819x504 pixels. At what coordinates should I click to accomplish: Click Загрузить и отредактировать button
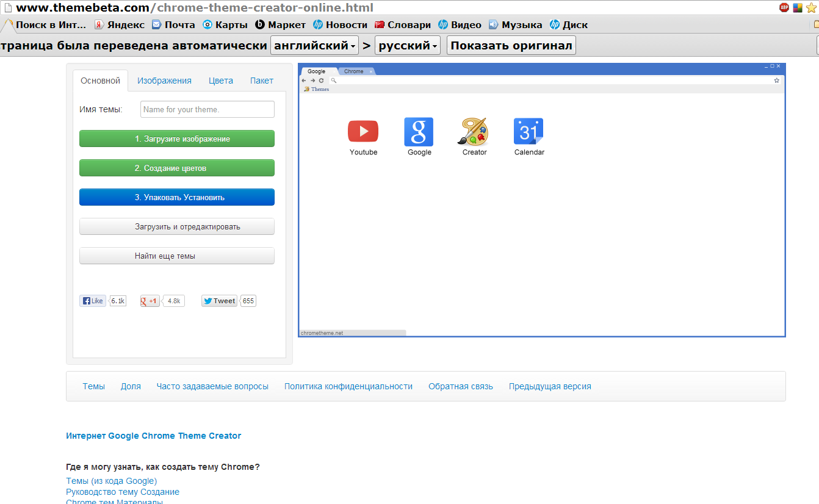[x=177, y=226]
